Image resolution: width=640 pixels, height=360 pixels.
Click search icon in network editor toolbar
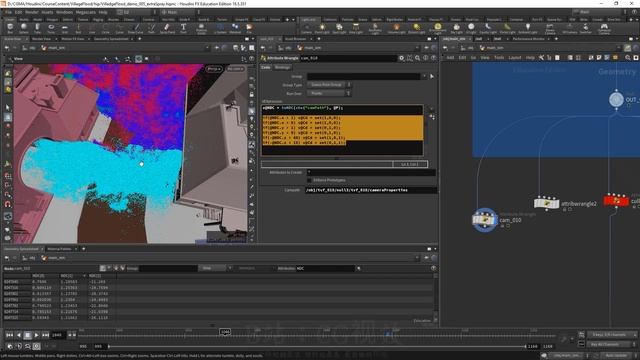tap(628, 58)
